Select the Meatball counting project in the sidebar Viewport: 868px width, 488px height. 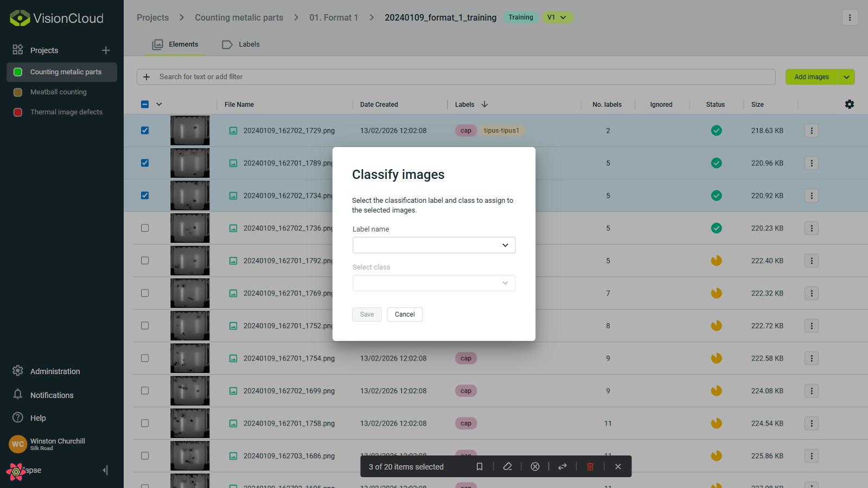click(x=58, y=92)
